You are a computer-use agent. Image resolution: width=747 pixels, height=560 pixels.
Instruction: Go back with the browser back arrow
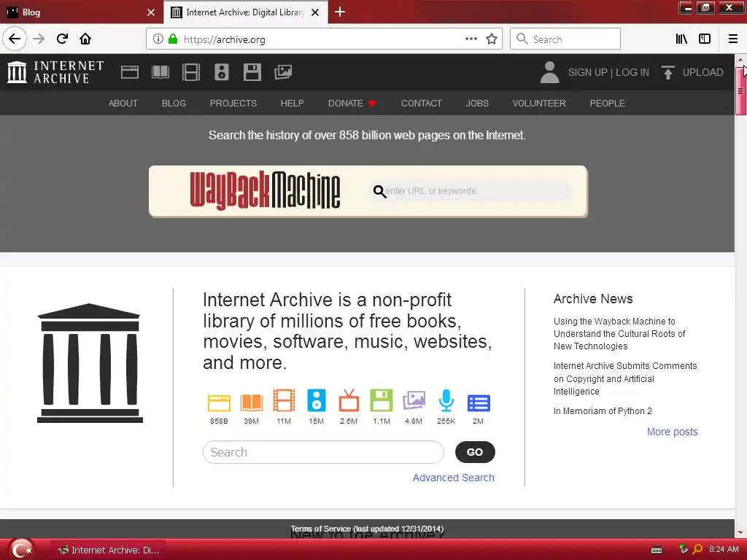pyautogui.click(x=15, y=39)
